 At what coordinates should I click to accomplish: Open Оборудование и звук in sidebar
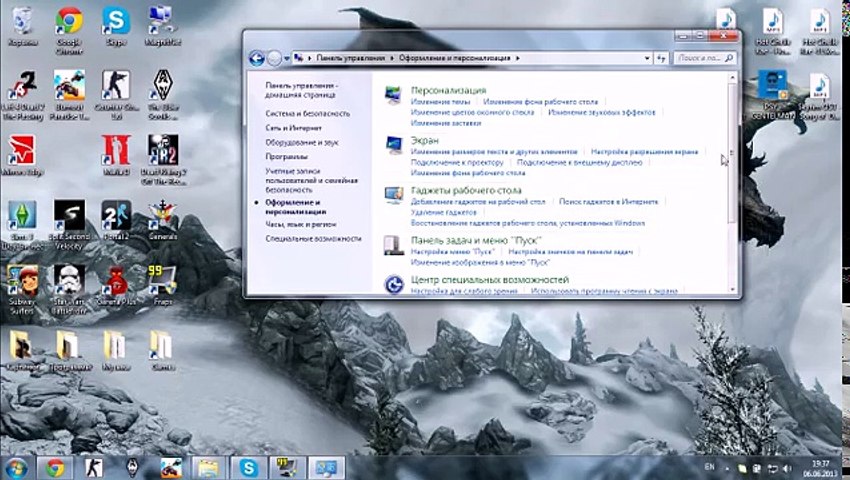[x=301, y=142]
